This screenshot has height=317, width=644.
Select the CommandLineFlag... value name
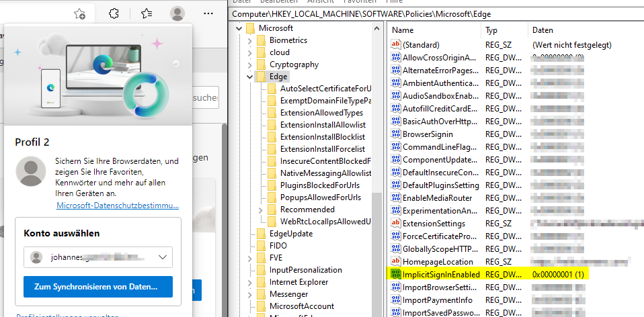[x=439, y=147]
